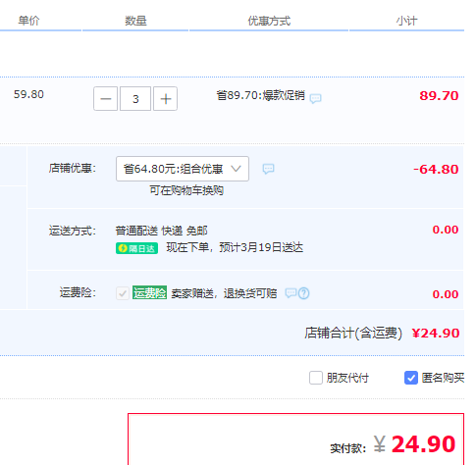Click the green 运费险 label badge

tap(149, 292)
